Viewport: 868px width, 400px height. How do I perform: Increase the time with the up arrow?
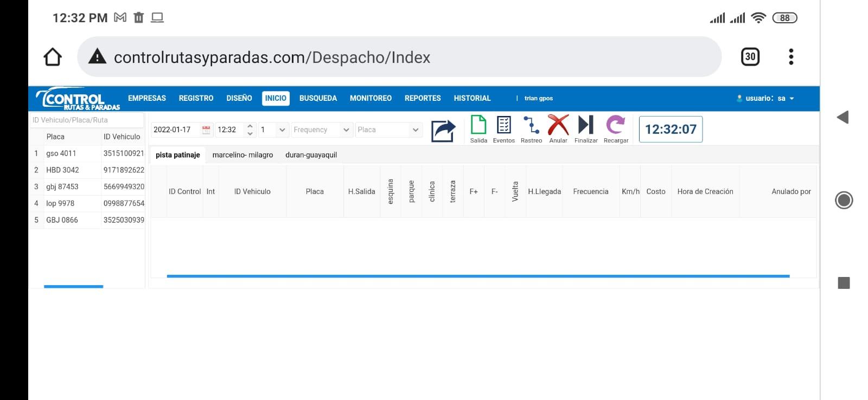250,126
